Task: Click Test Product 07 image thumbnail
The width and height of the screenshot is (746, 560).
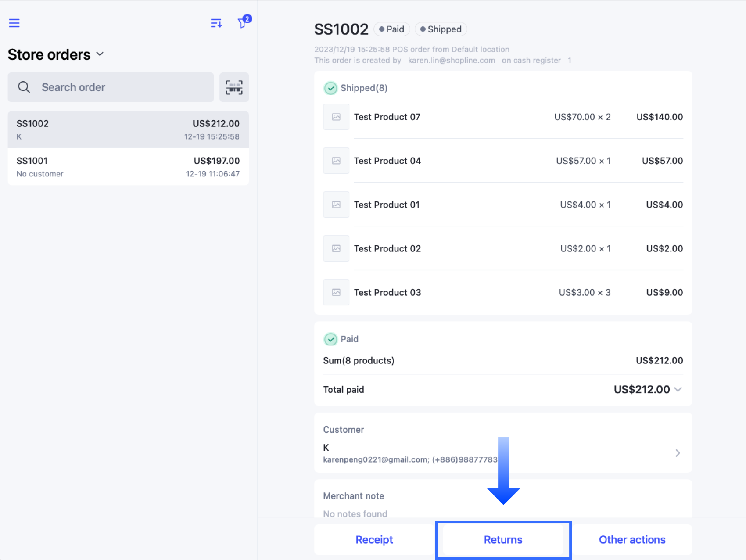Action: (336, 117)
